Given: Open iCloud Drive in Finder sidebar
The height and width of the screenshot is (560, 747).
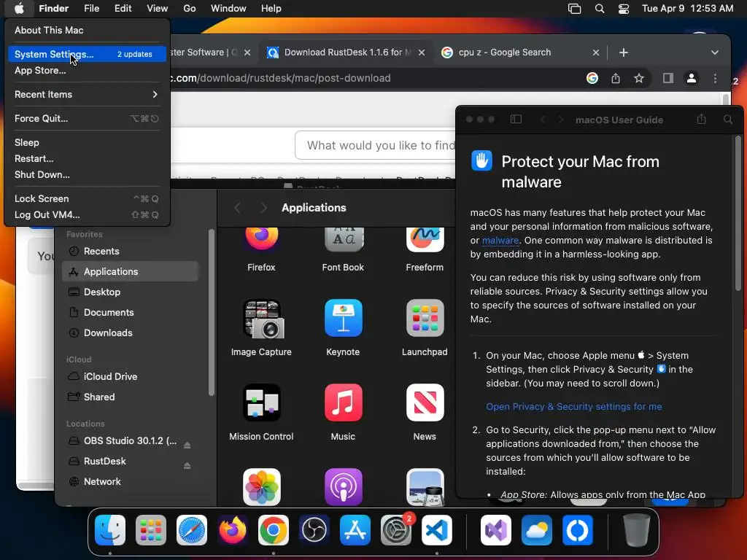Looking at the screenshot, I should coord(130,377).
